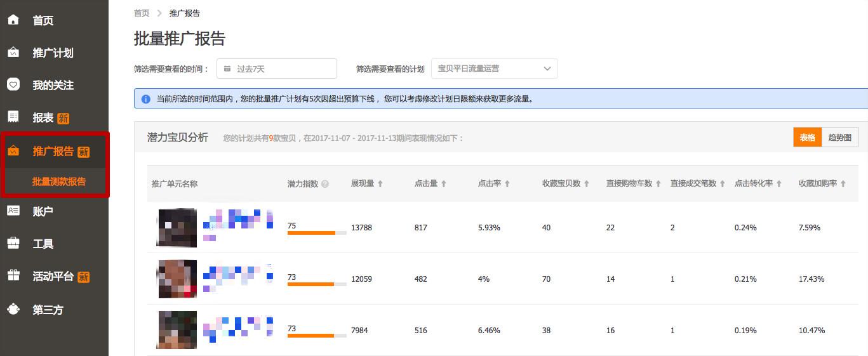
Task: Click the 收藏加购率 value 17.43%
Action: click(x=811, y=279)
